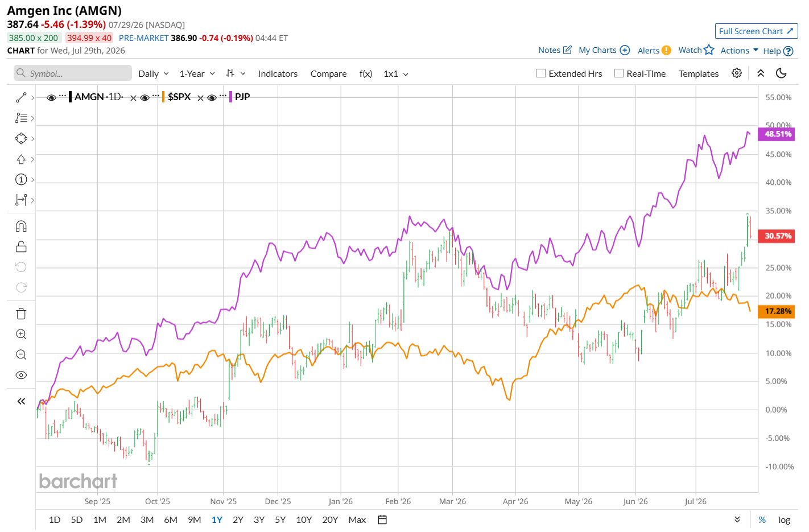Screen dimensions: 809x532
Task: Enable the Extended Hrs checkbox
Action: [541, 73]
